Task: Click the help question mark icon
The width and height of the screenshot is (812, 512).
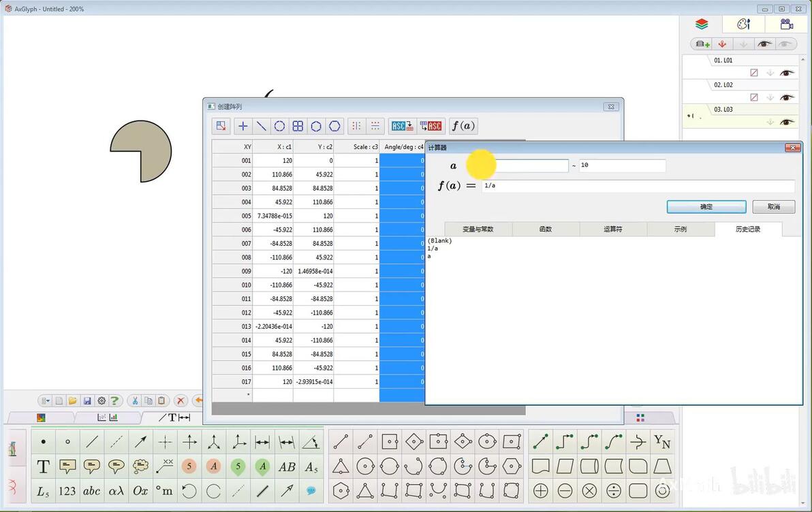Action: point(114,400)
